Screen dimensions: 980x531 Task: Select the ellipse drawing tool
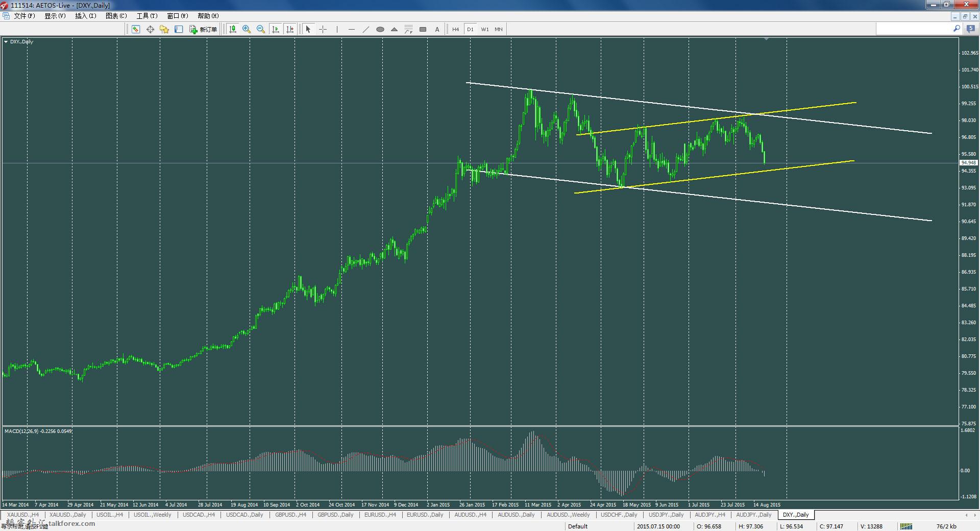[x=380, y=29]
